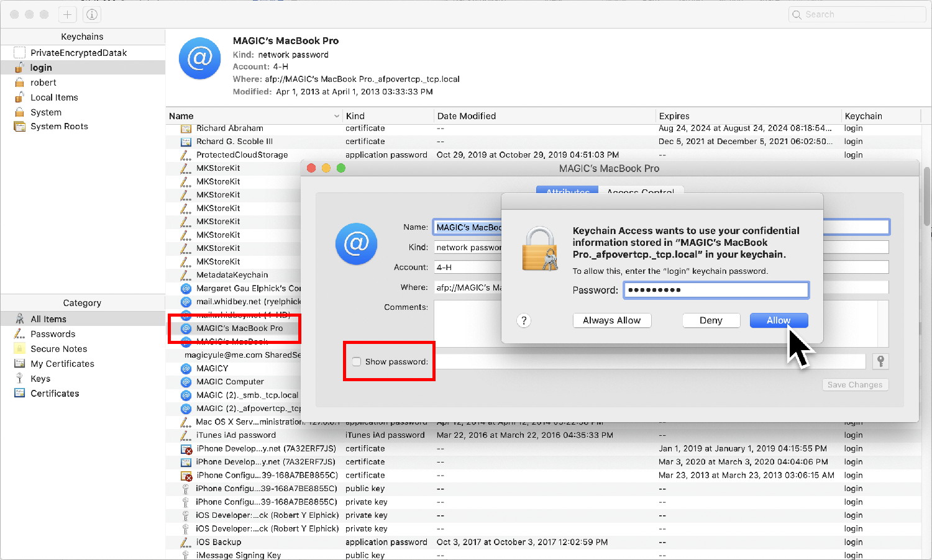The height and width of the screenshot is (560, 932).
Task: Sort by the Expires column header
Action: tap(749, 116)
